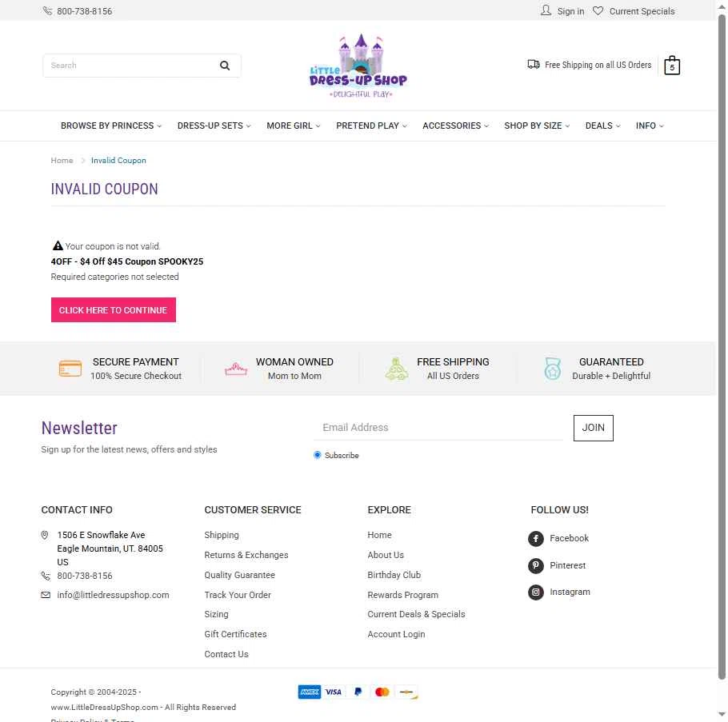Viewport: 728px width, 722px height.
Task: Expand the Accessories menu
Action: [x=455, y=126]
